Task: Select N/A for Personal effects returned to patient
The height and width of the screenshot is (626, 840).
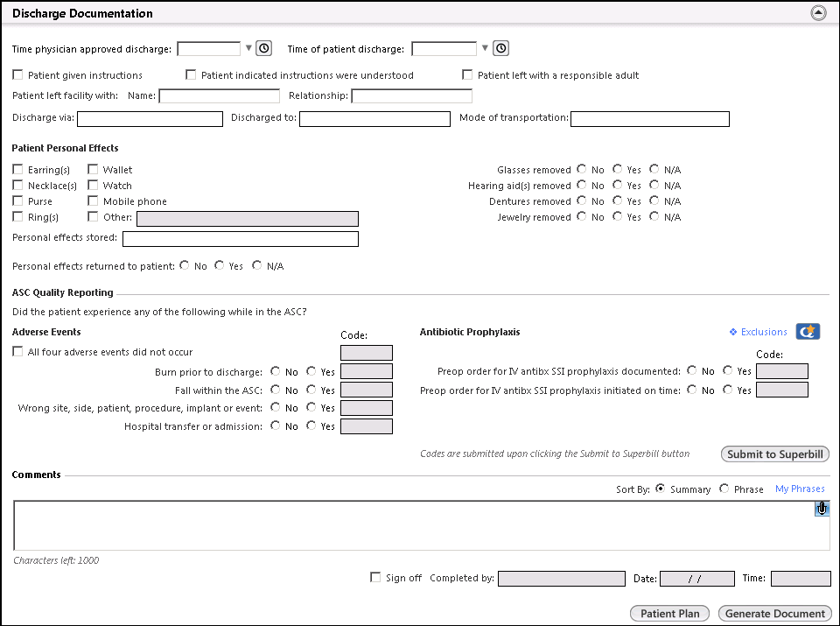Action: 257,265
